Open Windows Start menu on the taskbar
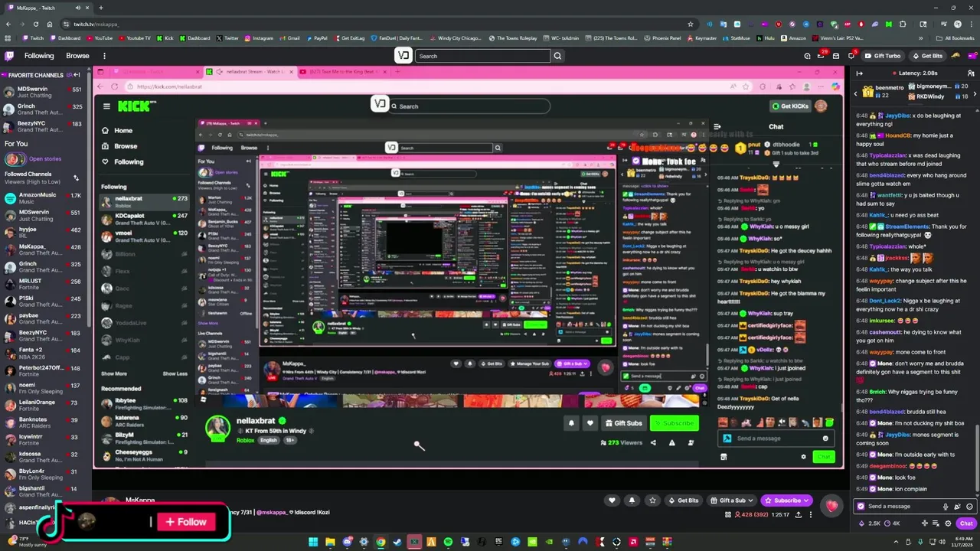 tap(313, 542)
